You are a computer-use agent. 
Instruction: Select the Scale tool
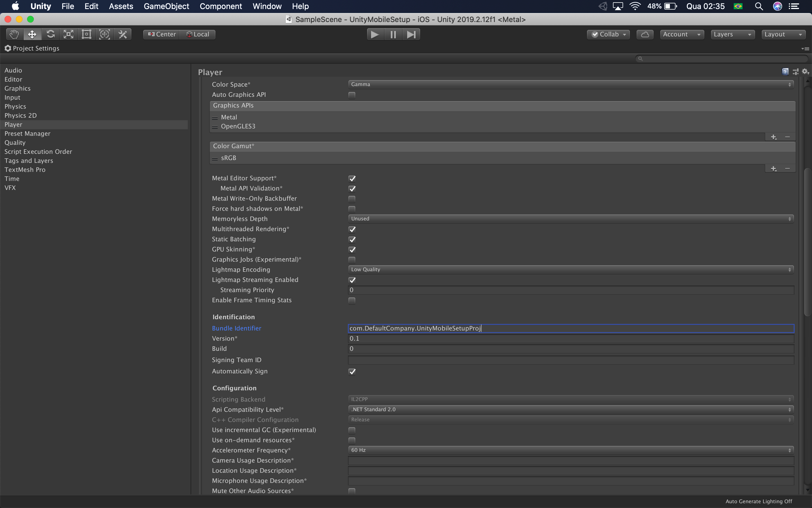point(69,34)
